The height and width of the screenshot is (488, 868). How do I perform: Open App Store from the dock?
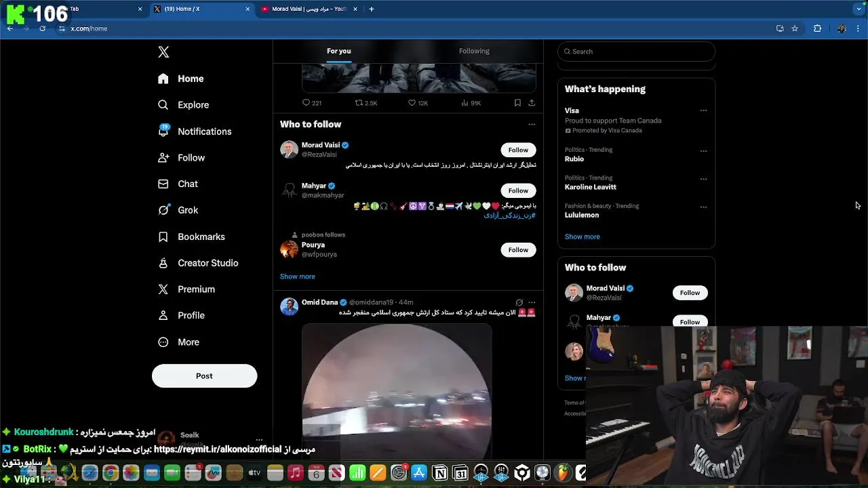tap(419, 473)
